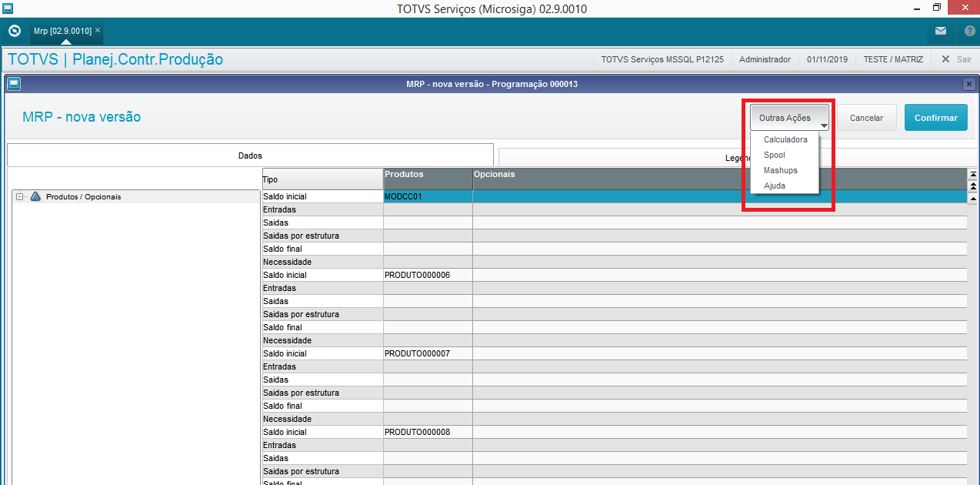Click the application icon in the window title bar
The image size is (980, 485).
pyautogui.click(x=7, y=8)
